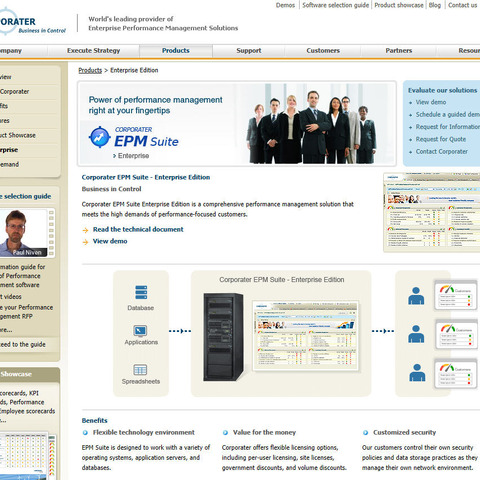This screenshot has height=480, width=480.
Task: Click the bullet icon beside Customized security
Action: 366,433
